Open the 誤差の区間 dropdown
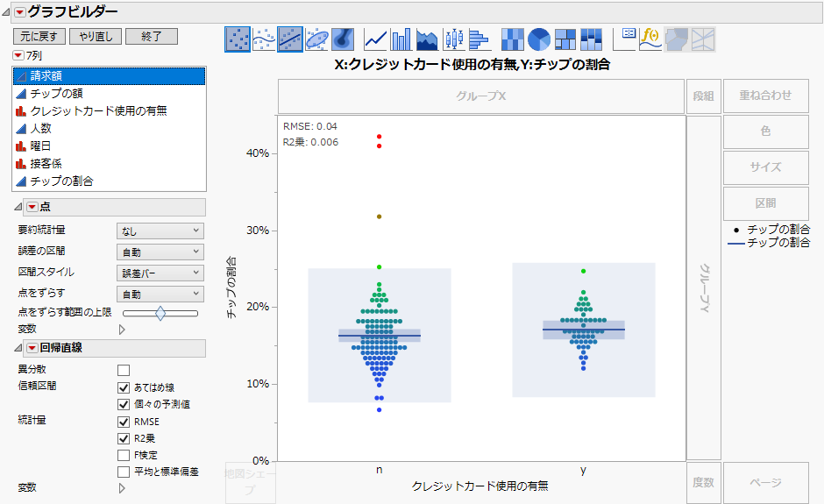The image size is (824, 504). (160, 252)
